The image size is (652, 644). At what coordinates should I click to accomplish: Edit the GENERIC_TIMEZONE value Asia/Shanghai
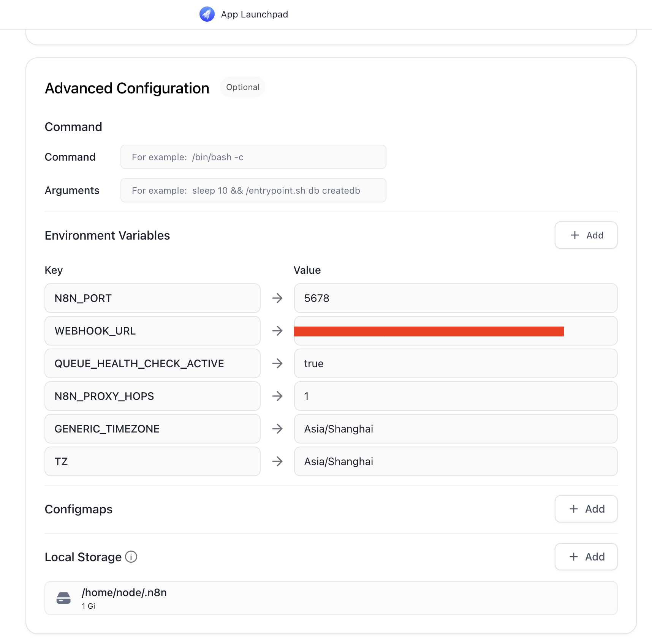(455, 429)
